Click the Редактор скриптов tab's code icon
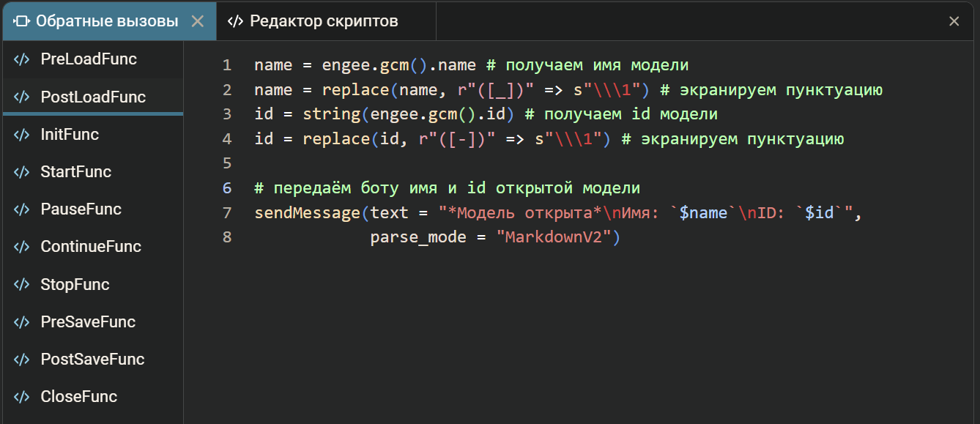Screen dimensions: 980x424 [x=235, y=21]
